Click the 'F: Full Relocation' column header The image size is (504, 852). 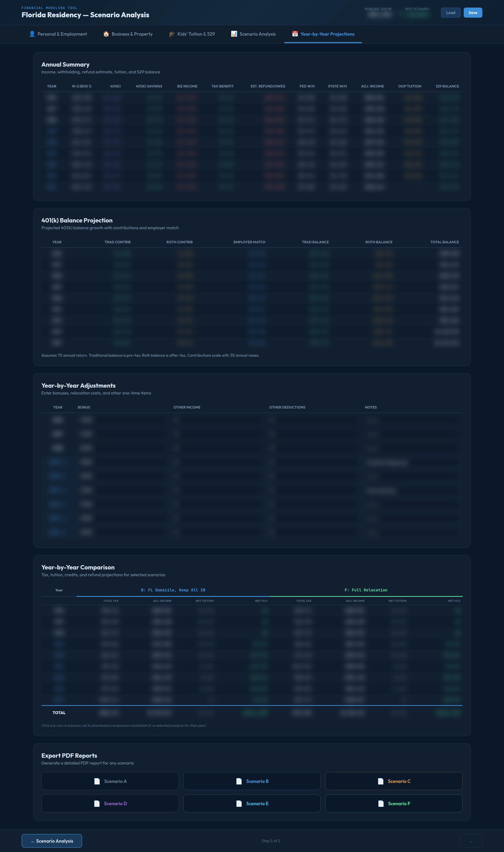coord(366,590)
